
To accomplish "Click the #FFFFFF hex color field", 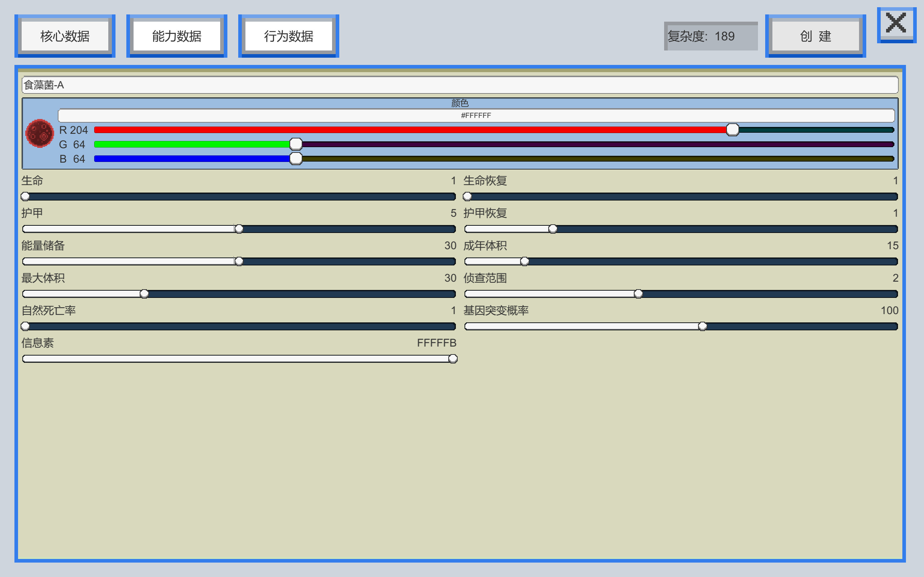I will coord(476,115).
